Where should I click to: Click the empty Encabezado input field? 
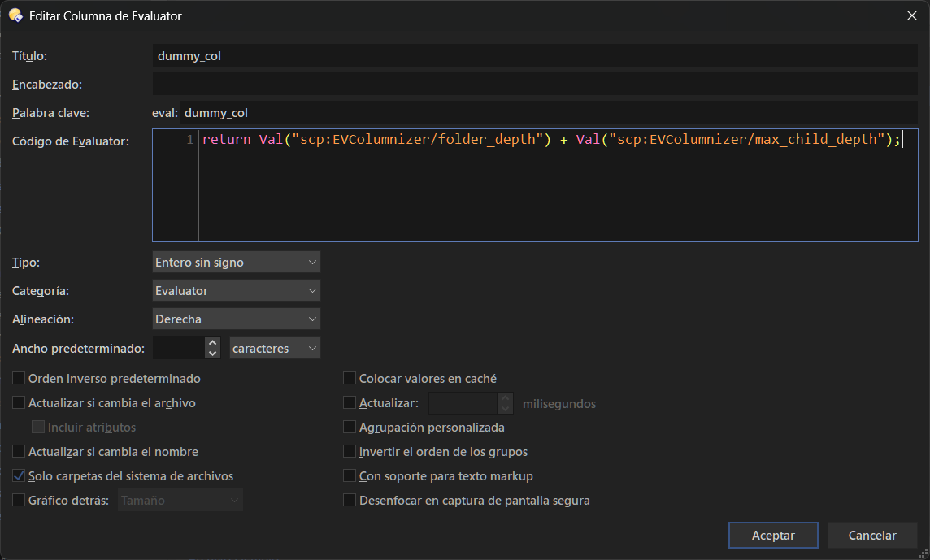534,85
